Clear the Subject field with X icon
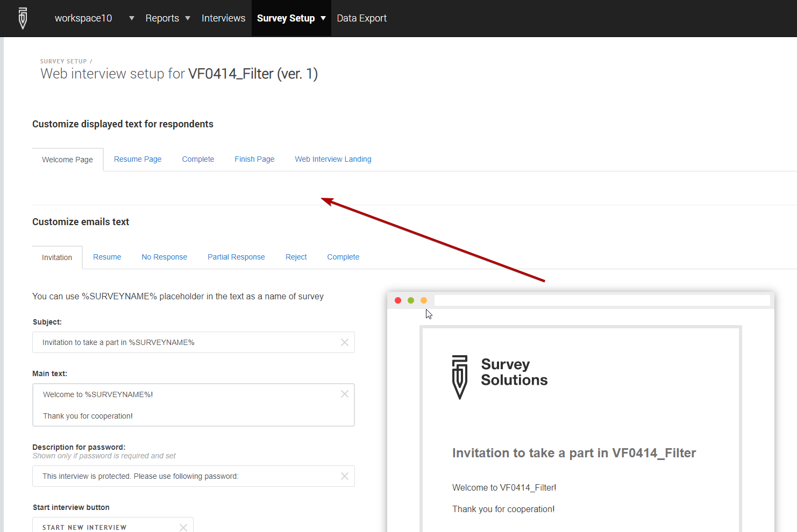 point(345,342)
